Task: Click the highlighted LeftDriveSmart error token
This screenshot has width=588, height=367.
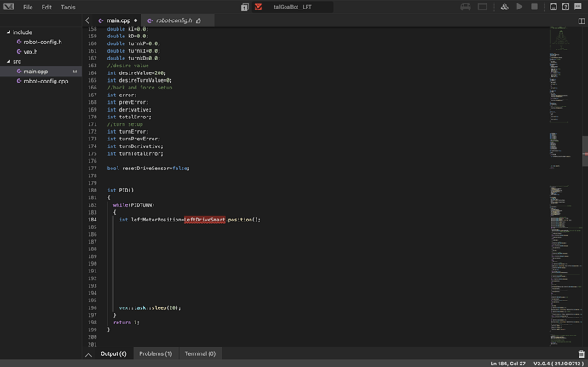Action: (x=205, y=220)
